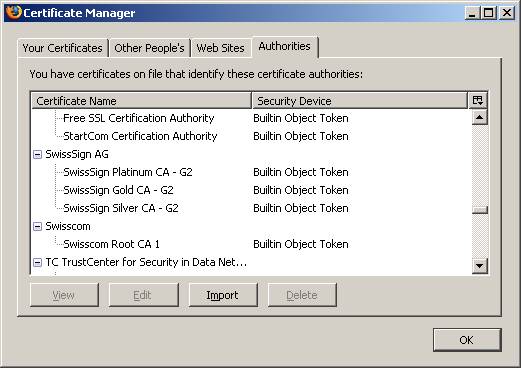This screenshot has width=521, height=368.
Task: Click the Edit button
Action: coord(143,295)
